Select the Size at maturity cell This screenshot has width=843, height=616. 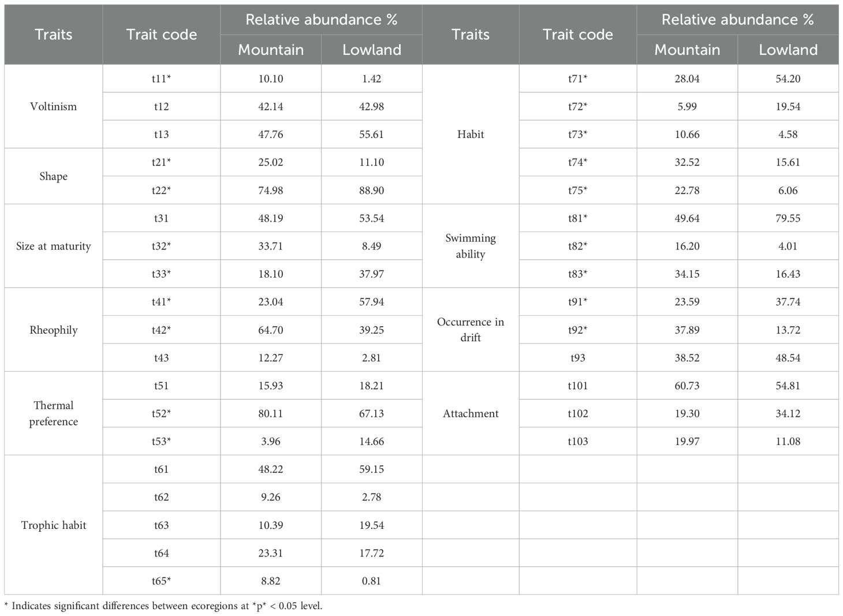[x=53, y=246]
